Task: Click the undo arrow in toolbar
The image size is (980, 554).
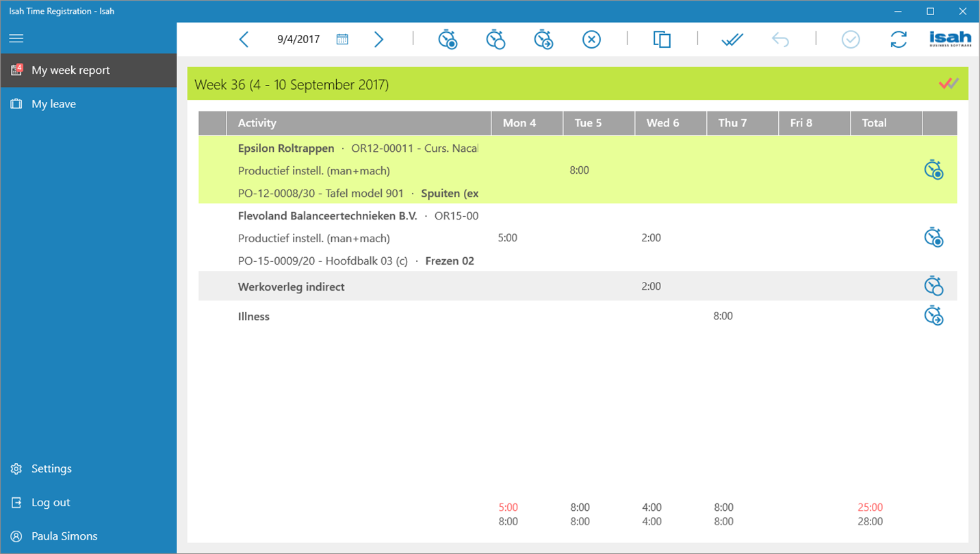Action: click(x=780, y=40)
